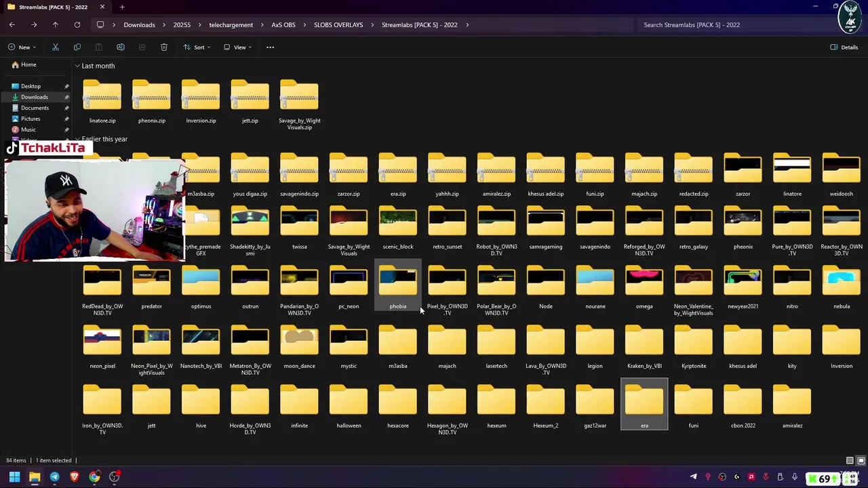This screenshot has width=868, height=488.
Task: Select the Savage_by_WightVisuals.zip file
Action: coord(299,104)
